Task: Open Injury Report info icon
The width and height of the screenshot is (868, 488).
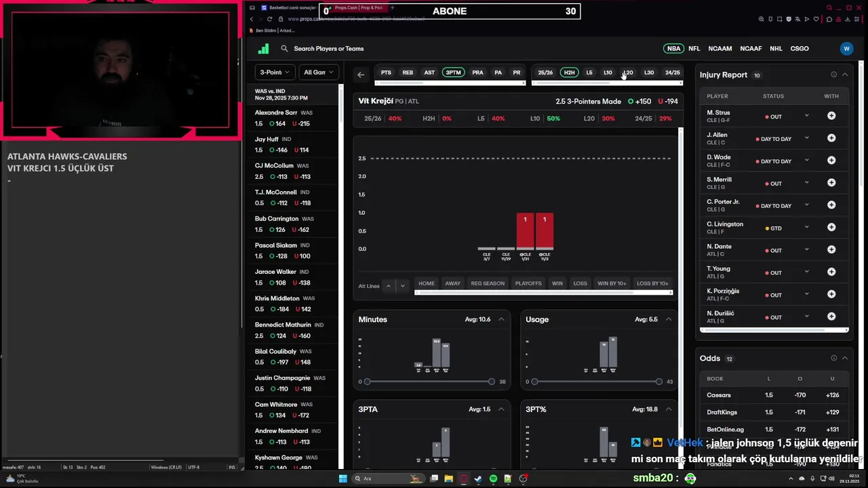Action: pyautogui.click(x=834, y=75)
